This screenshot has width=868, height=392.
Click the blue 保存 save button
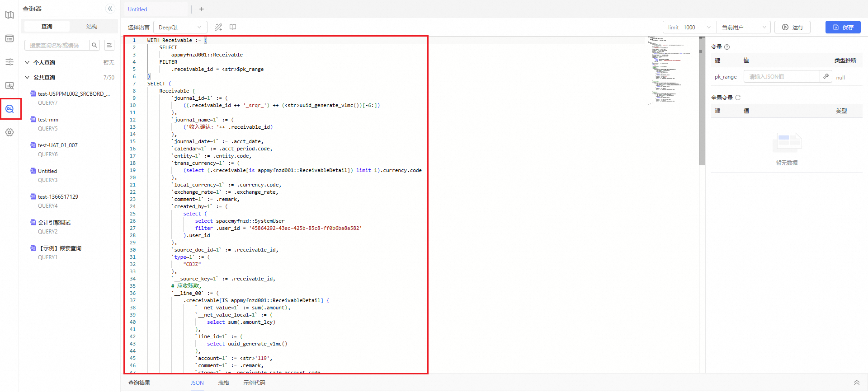pos(843,27)
